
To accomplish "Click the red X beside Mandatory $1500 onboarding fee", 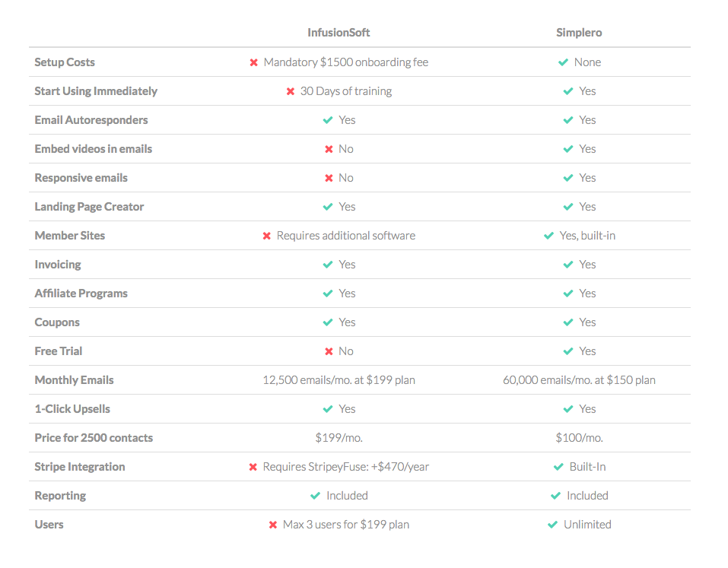I will pyautogui.click(x=253, y=62).
